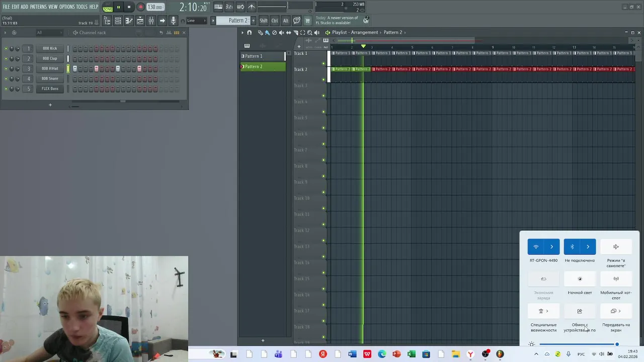Screen dimensions: 644x362
Task: Click the countdown before recording icon
Action: coord(229,7)
